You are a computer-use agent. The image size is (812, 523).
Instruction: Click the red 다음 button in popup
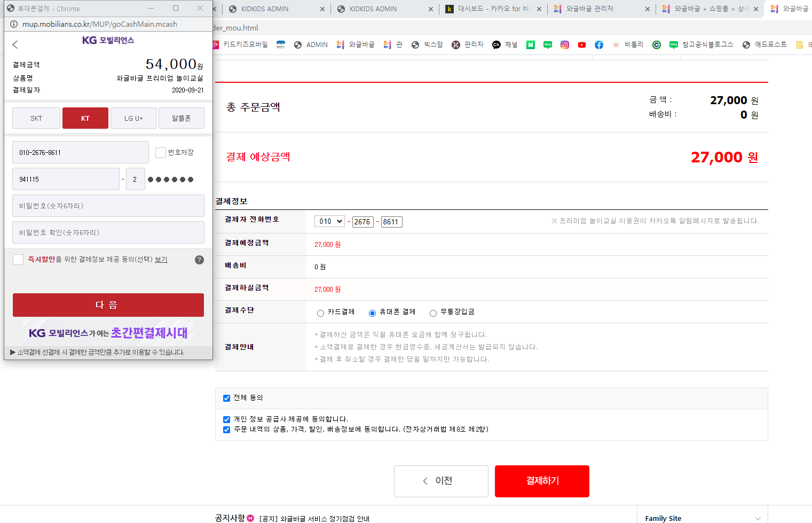(x=108, y=305)
